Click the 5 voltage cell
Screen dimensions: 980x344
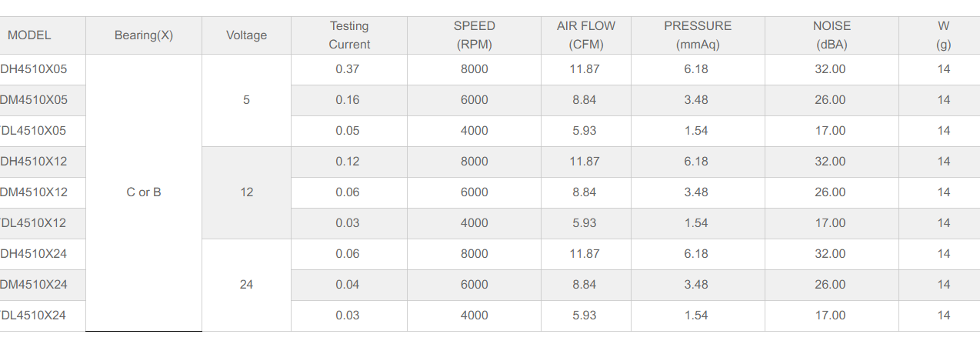coord(246,100)
